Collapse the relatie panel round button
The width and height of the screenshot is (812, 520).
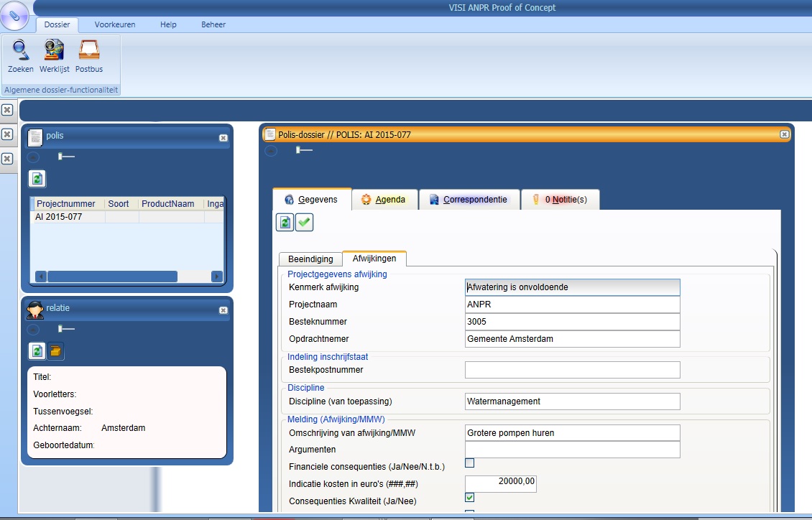coord(33,329)
